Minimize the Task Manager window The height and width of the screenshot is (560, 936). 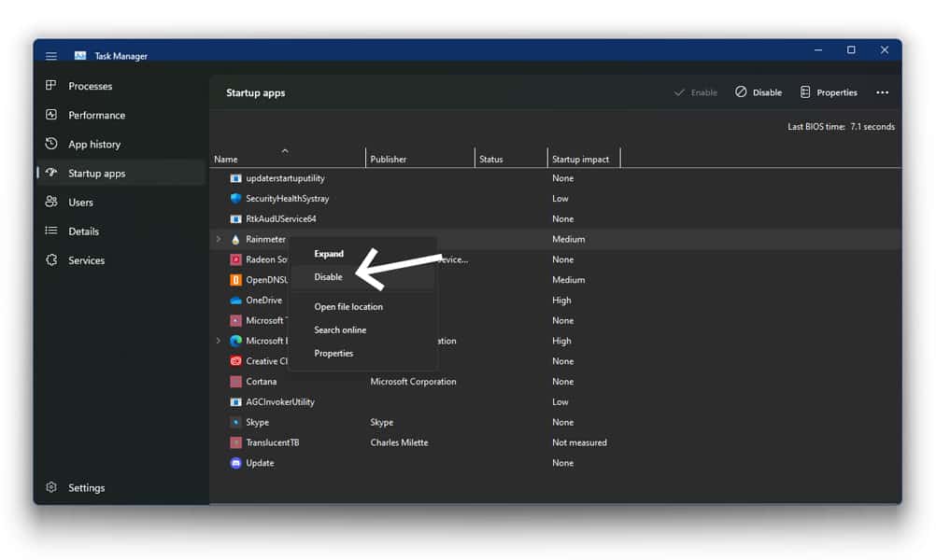818,50
